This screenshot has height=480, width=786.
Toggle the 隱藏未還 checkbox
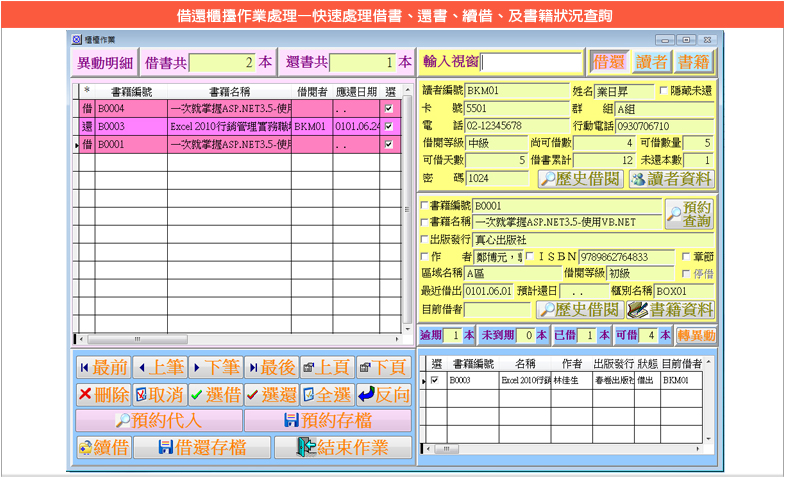664,91
